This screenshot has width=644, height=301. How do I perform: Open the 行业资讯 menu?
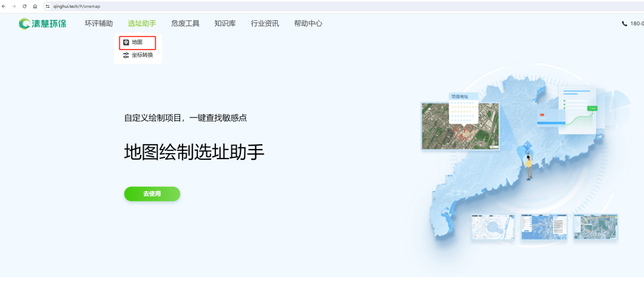click(x=265, y=23)
